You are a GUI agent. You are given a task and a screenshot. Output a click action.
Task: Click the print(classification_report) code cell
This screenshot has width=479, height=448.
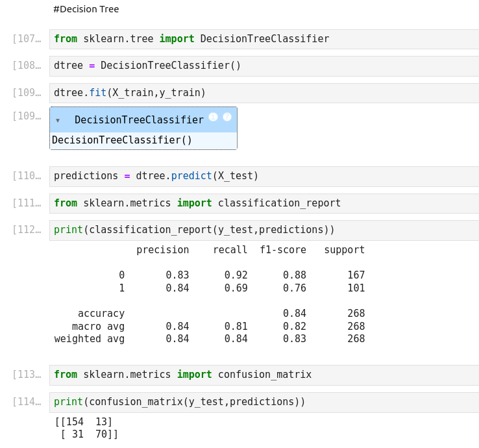pos(260,230)
